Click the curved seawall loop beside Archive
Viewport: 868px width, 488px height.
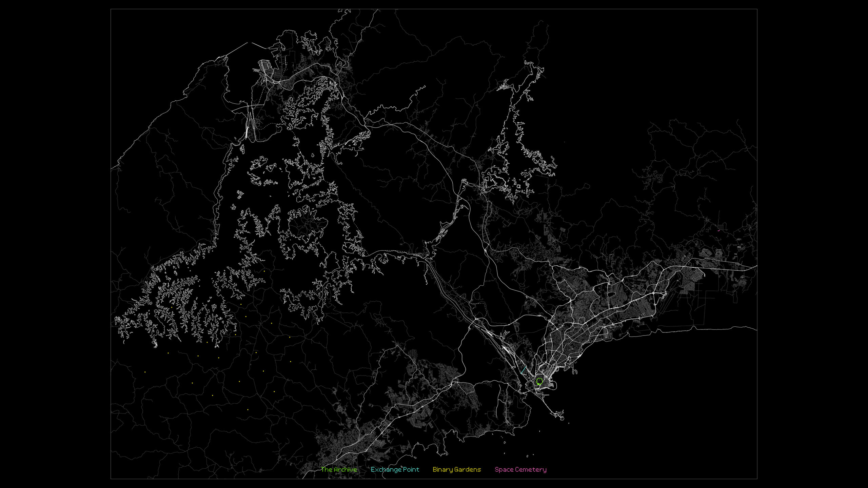pos(554,385)
